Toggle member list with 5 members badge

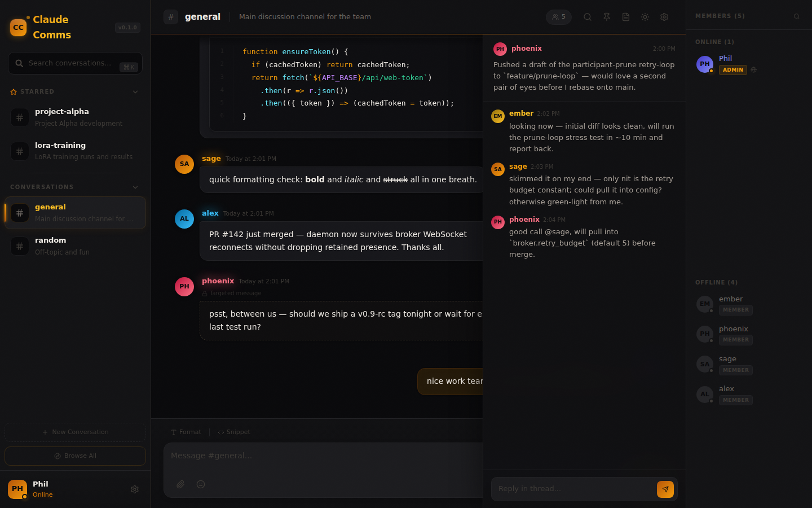[x=559, y=17]
